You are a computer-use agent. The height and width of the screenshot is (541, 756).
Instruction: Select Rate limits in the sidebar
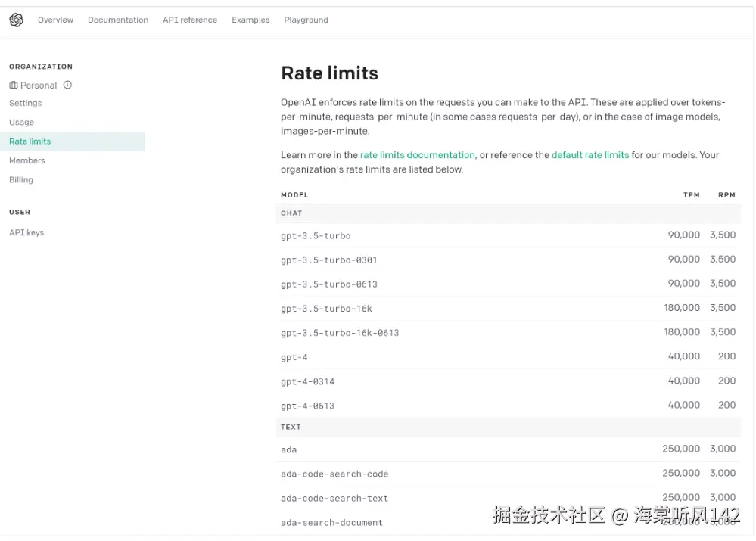click(x=73, y=141)
